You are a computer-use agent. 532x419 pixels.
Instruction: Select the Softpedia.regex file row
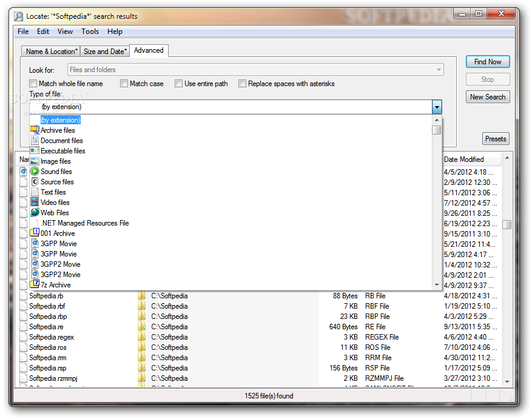[x=260, y=337]
